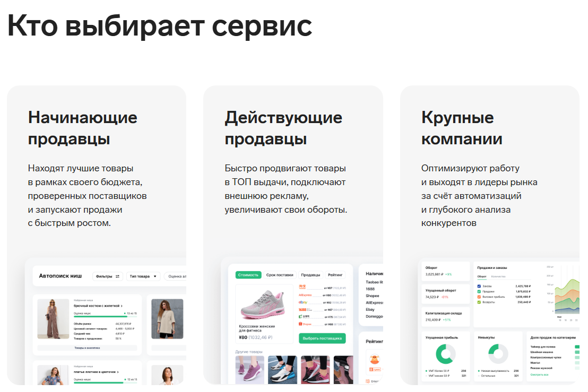Open the Тип товара dropdown

(x=143, y=276)
